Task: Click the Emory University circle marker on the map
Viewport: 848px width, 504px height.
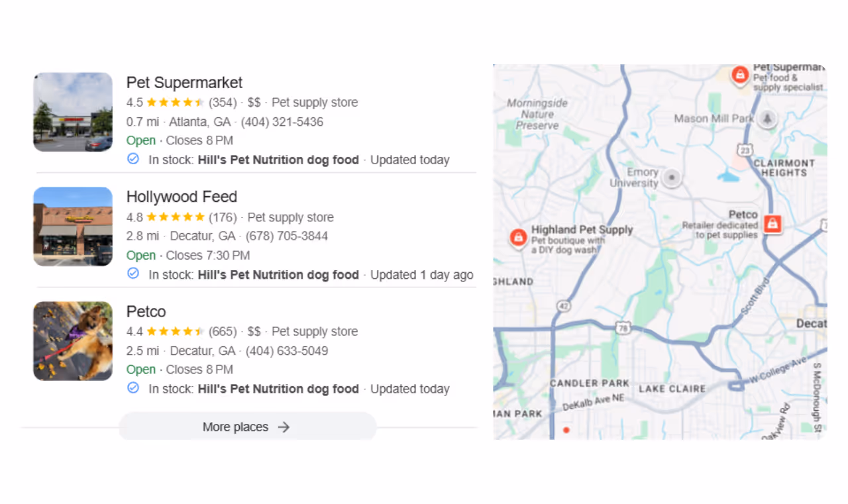Action: coord(671,177)
